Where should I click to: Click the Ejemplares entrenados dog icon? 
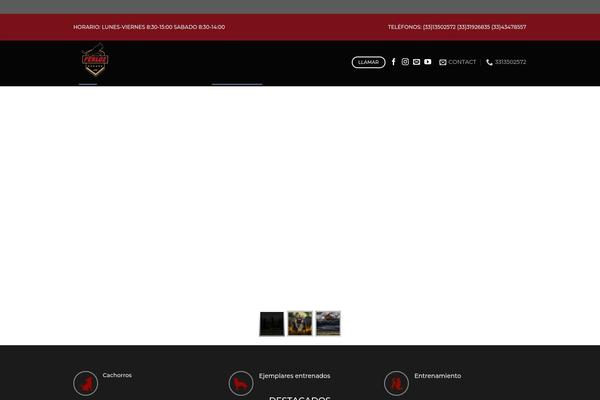click(241, 383)
